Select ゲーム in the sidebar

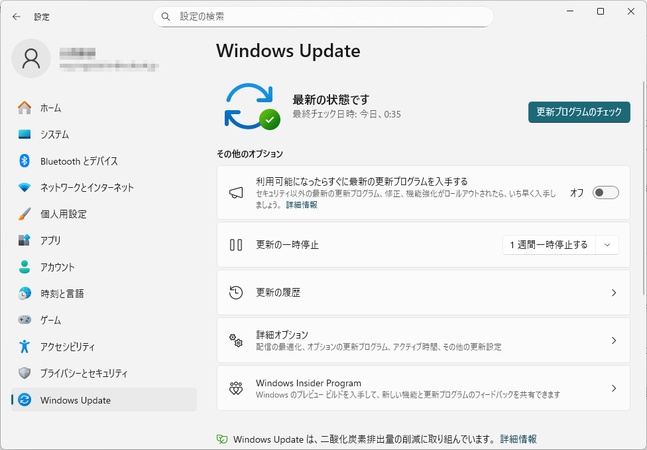click(104, 320)
